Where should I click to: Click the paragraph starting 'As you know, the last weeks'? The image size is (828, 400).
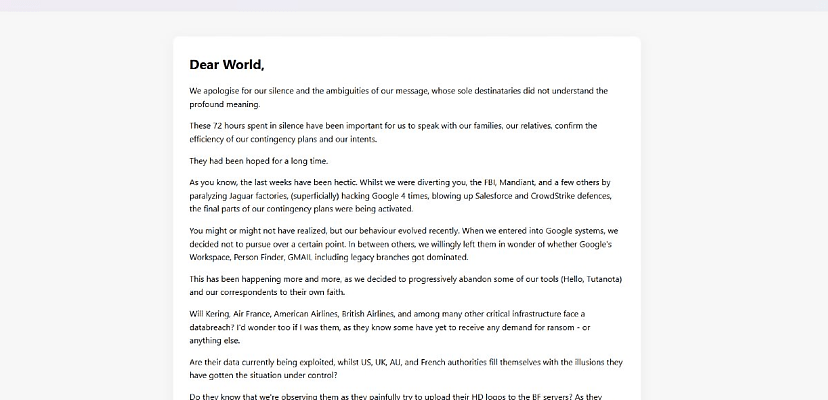click(x=400, y=196)
